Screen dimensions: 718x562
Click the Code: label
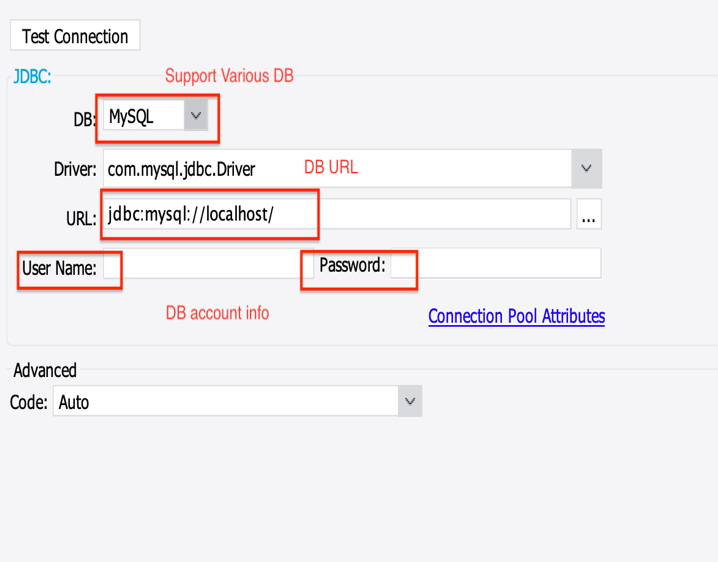coord(28,402)
